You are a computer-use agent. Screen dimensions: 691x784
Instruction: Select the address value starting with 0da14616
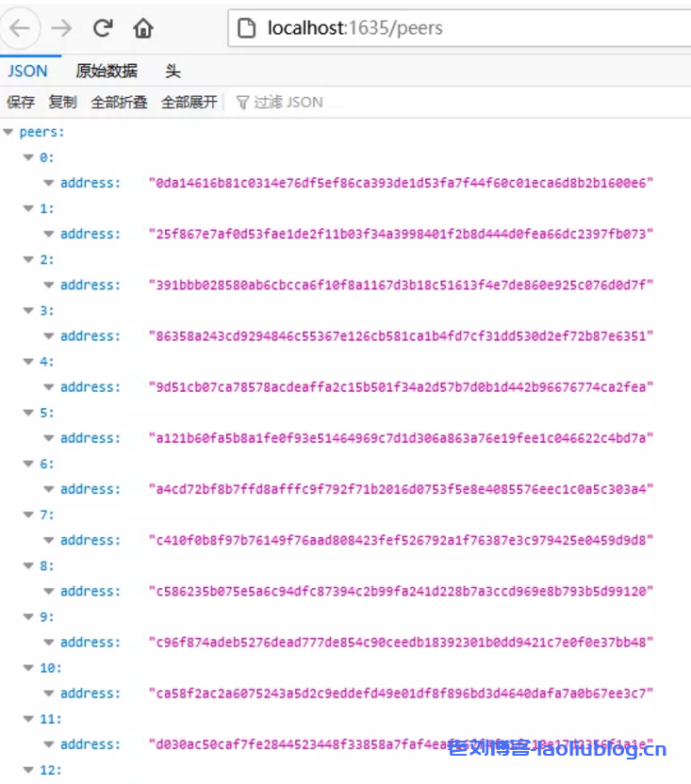(x=401, y=183)
